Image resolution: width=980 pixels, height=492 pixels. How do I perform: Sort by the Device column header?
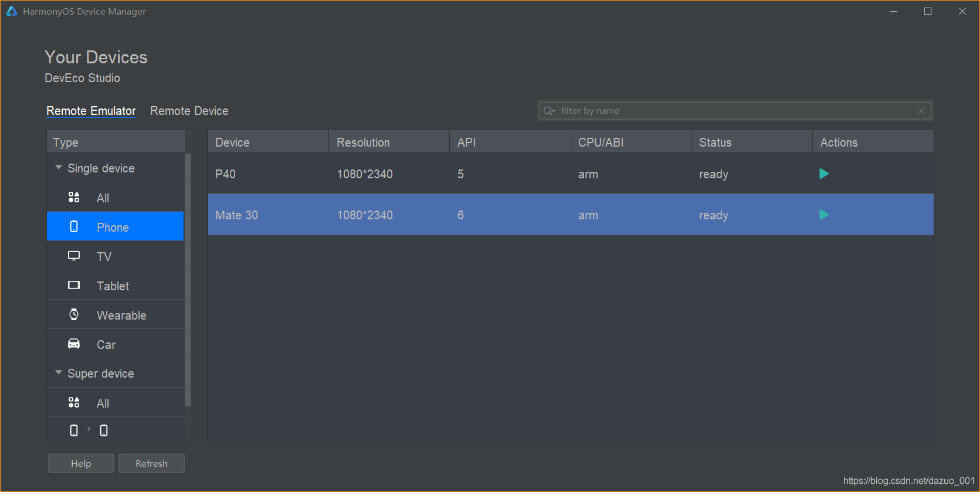(269, 142)
